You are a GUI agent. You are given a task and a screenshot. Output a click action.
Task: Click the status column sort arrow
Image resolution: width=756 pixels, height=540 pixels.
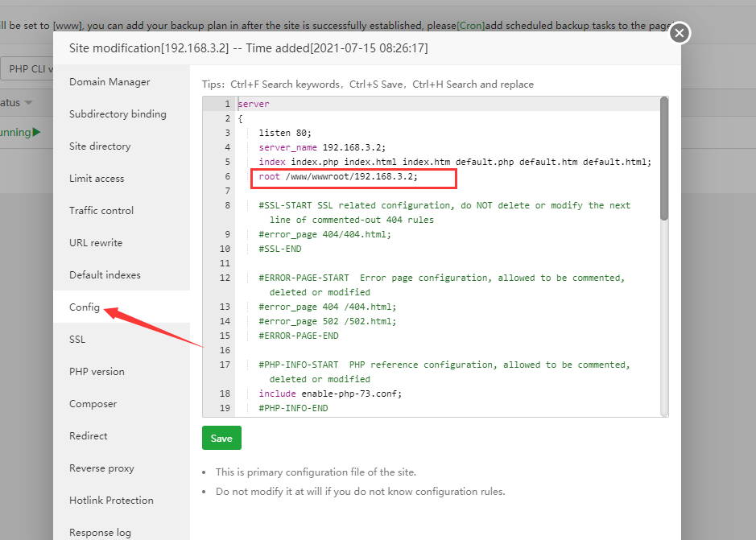28,103
